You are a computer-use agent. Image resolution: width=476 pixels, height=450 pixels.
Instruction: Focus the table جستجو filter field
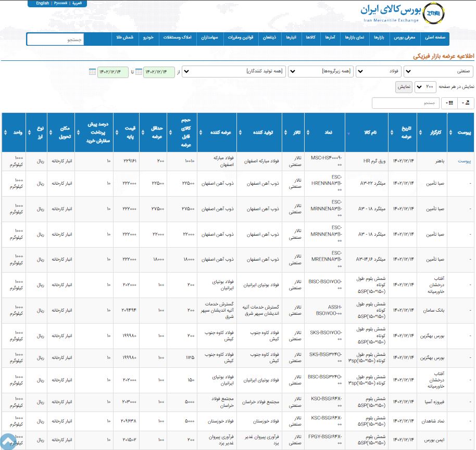pyautogui.click(x=406, y=103)
